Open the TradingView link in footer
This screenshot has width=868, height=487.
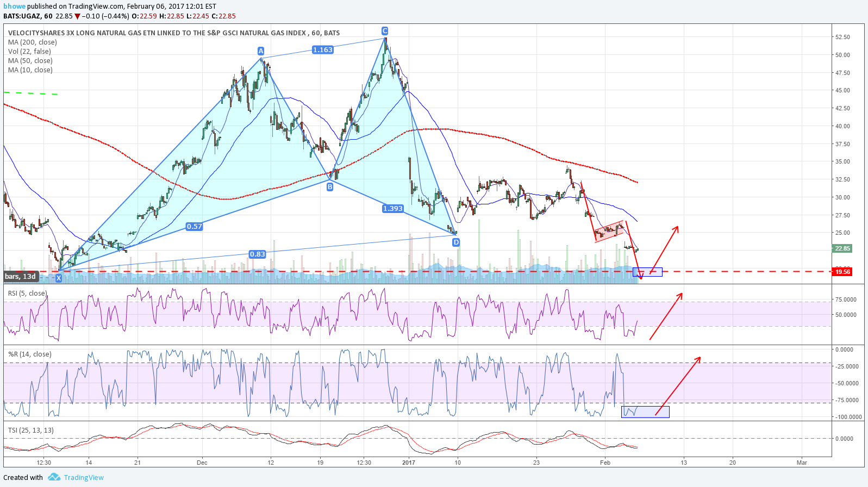(x=84, y=478)
